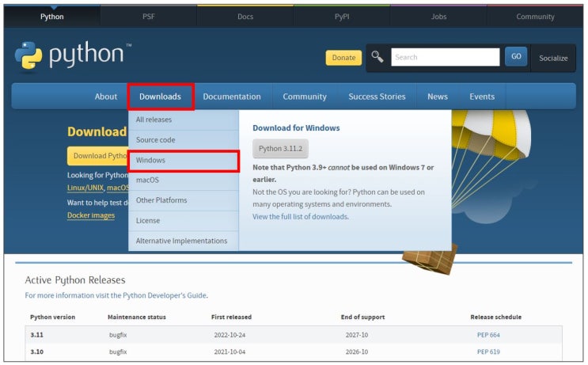Open the Downloads navigation menu
This screenshot has height=365, width=588.
coord(161,97)
